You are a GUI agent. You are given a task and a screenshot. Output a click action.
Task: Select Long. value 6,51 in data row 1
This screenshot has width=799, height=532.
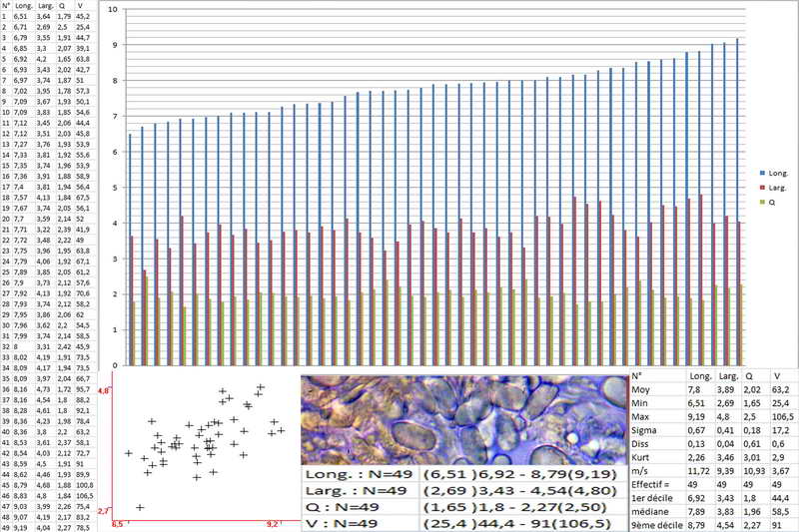pyautogui.click(x=20, y=16)
